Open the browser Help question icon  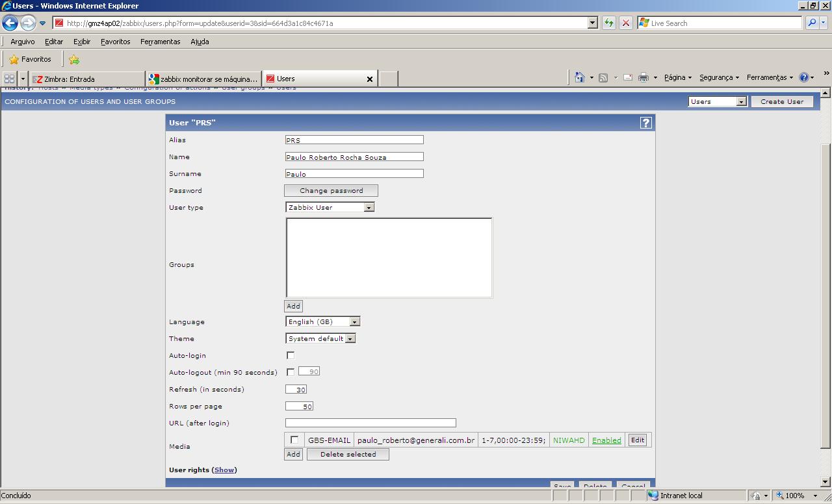(x=804, y=77)
